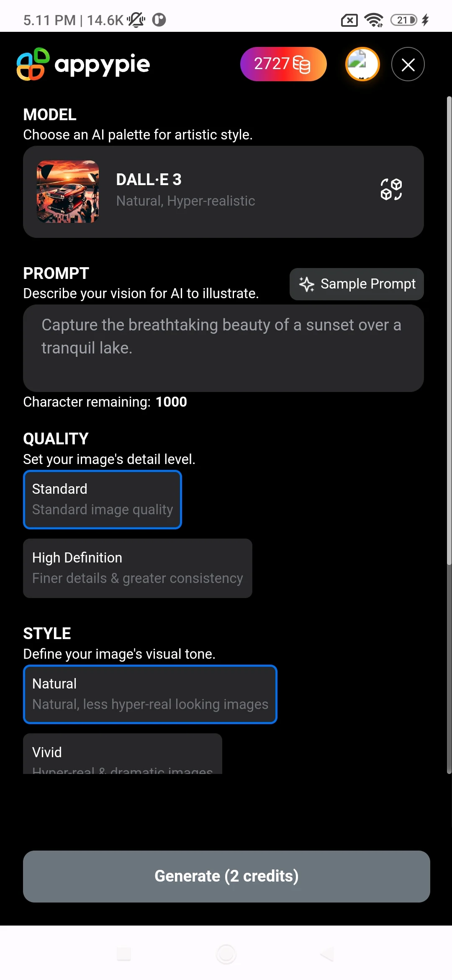Select Standard image quality
The width and height of the screenshot is (452, 980).
[x=102, y=499]
